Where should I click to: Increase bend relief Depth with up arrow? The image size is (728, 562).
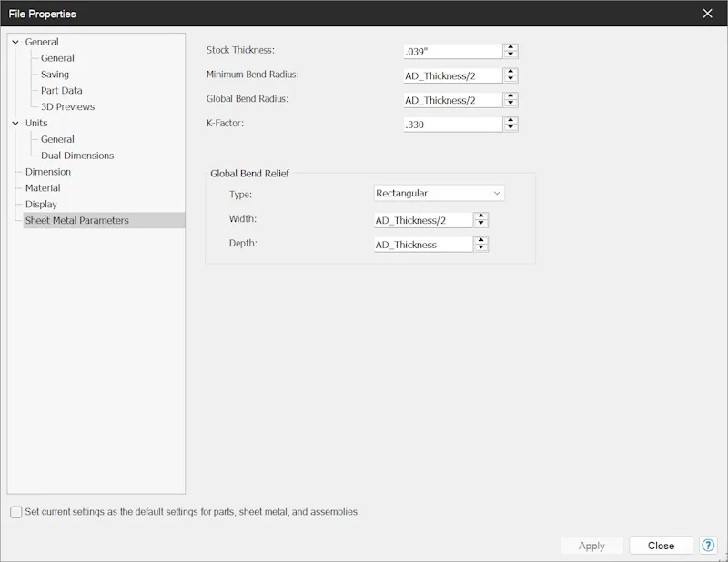pyautogui.click(x=481, y=240)
